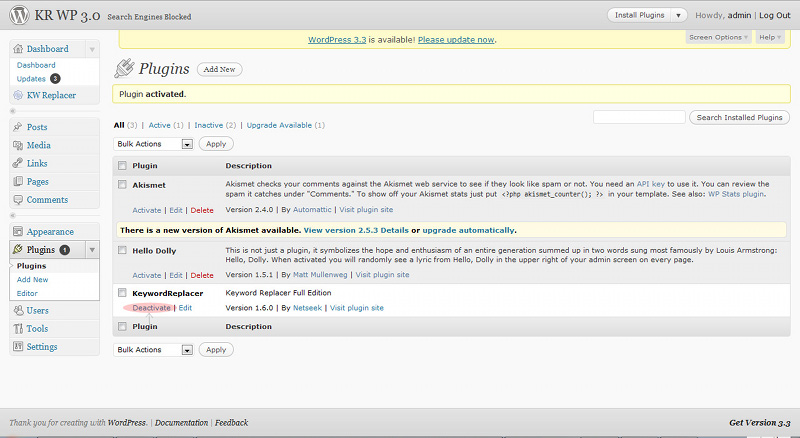Image resolution: width=800 pixels, height=438 pixels.
Task: Show the All plugins filter
Action: 119,125
